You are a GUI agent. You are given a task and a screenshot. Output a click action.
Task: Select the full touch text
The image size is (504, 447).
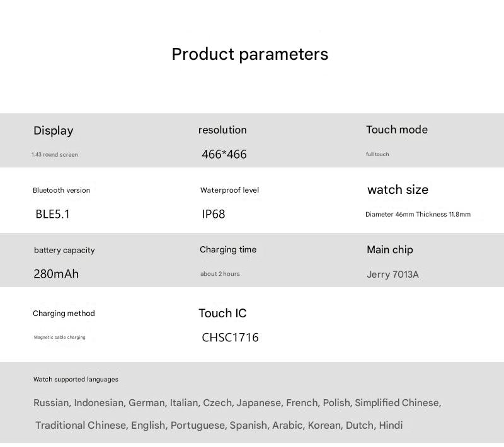pos(377,154)
